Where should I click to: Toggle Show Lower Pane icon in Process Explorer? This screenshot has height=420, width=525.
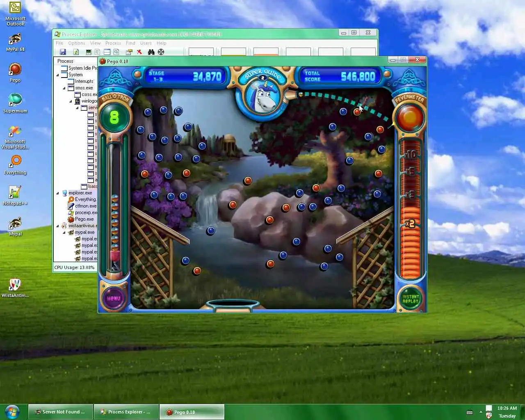click(x=107, y=52)
